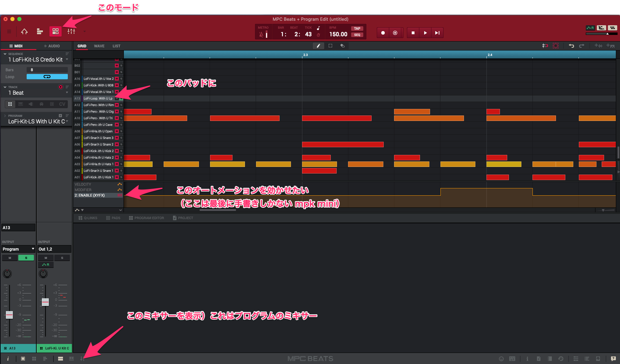This screenshot has width=620, height=364.
Task: Open the LoFi-Kit-LS With U Kit program dropdown
Action: click(67, 121)
